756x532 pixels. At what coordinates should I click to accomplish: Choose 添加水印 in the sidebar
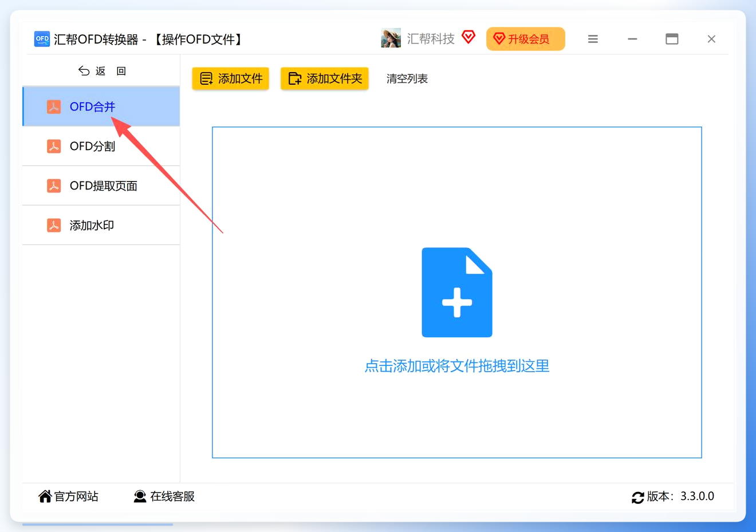click(101, 225)
